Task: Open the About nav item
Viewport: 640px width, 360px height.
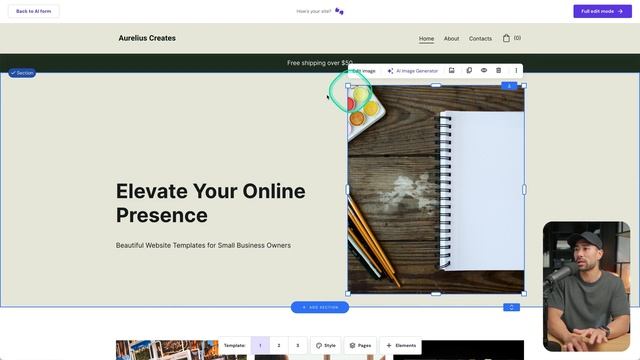Action: pos(451,38)
